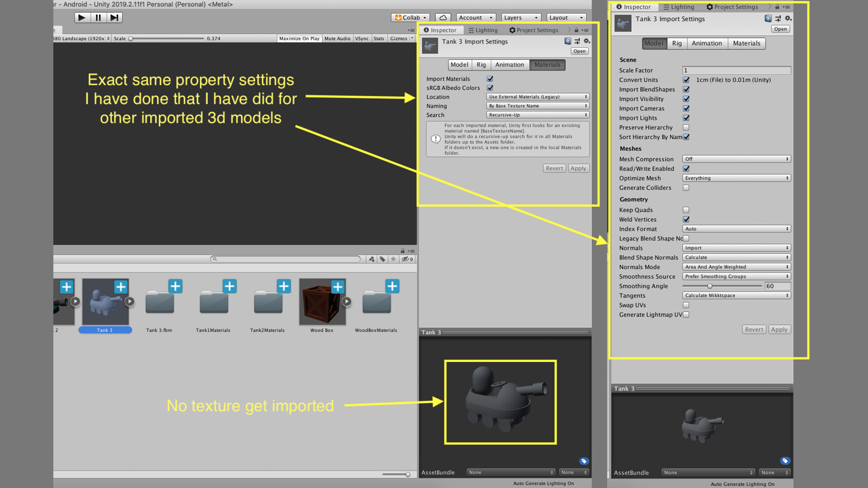Open the Mesh Compression dropdown
868x488 pixels.
tap(736, 159)
